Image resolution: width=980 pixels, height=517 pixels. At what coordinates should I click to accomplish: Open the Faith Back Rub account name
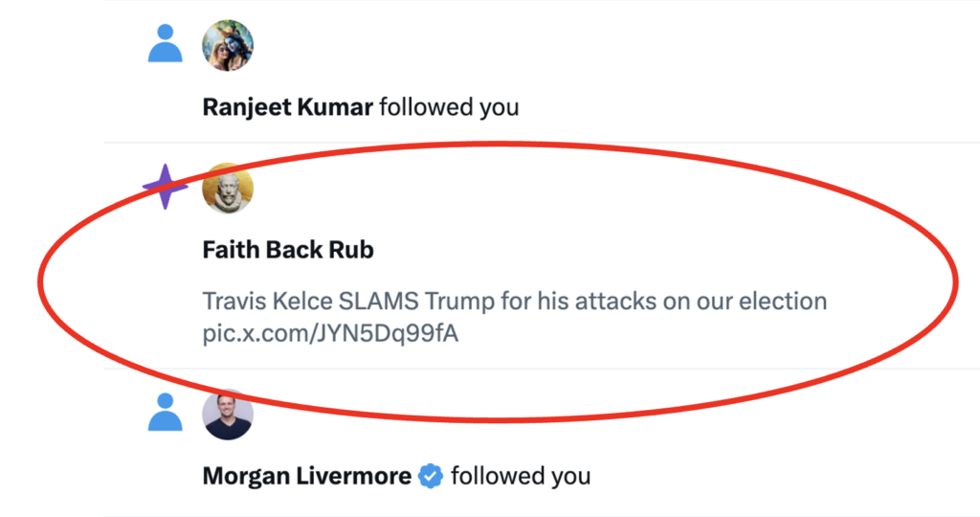pyautogui.click(x=288, y=251)
